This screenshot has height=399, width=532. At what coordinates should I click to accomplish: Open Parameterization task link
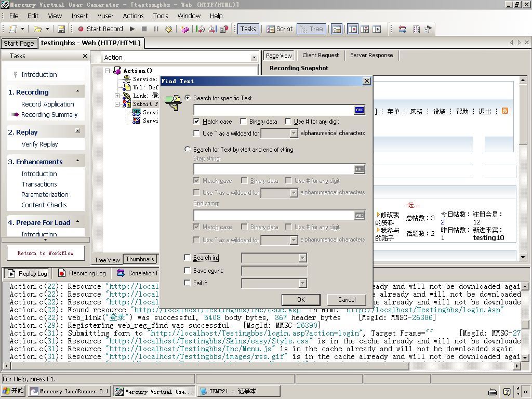point(45,194)
